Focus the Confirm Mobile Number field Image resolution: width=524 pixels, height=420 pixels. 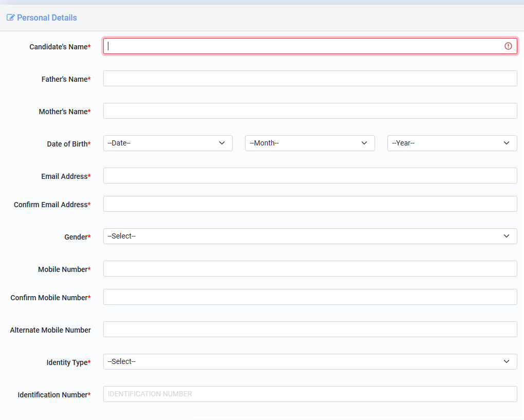(x=310, y=297)
